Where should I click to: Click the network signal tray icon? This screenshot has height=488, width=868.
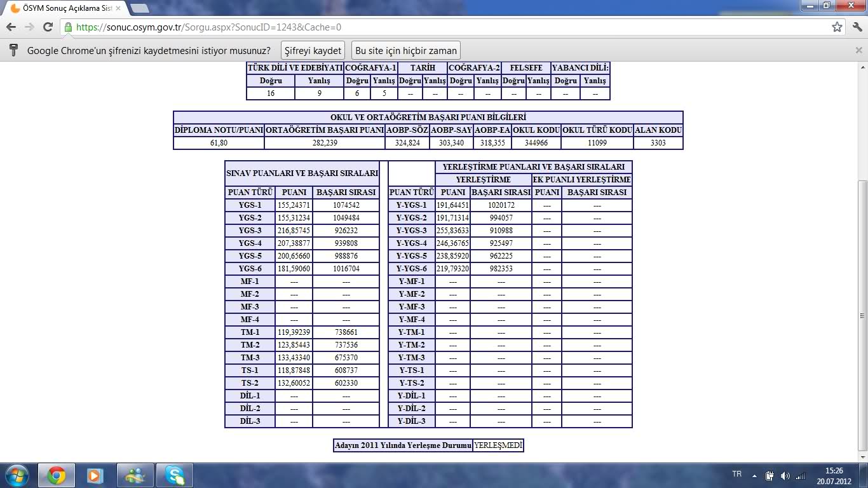pyautogui.click(x=801, y=475)
